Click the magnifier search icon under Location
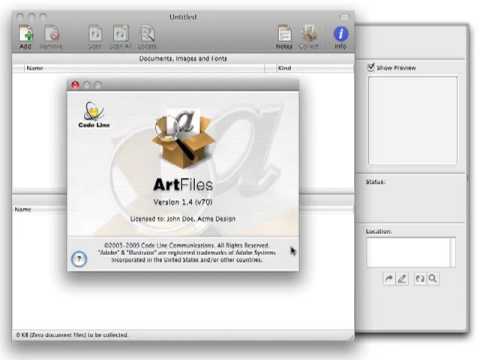The height and width of the screenshot is (360, 480). click(433, 278)
